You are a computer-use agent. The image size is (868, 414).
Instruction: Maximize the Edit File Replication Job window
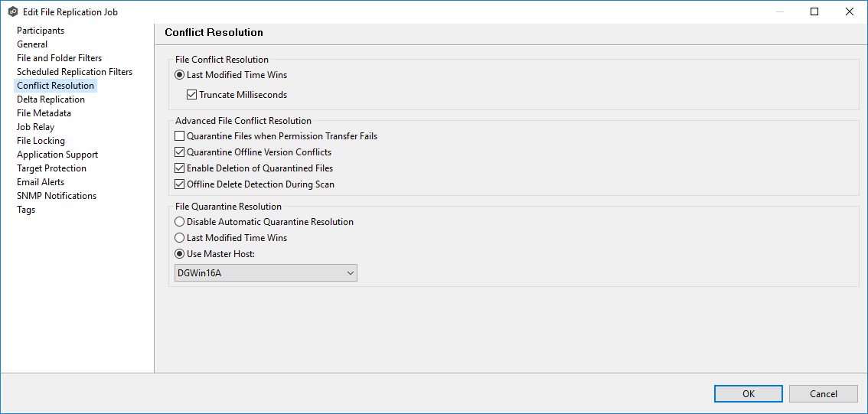tap(814, 12)
